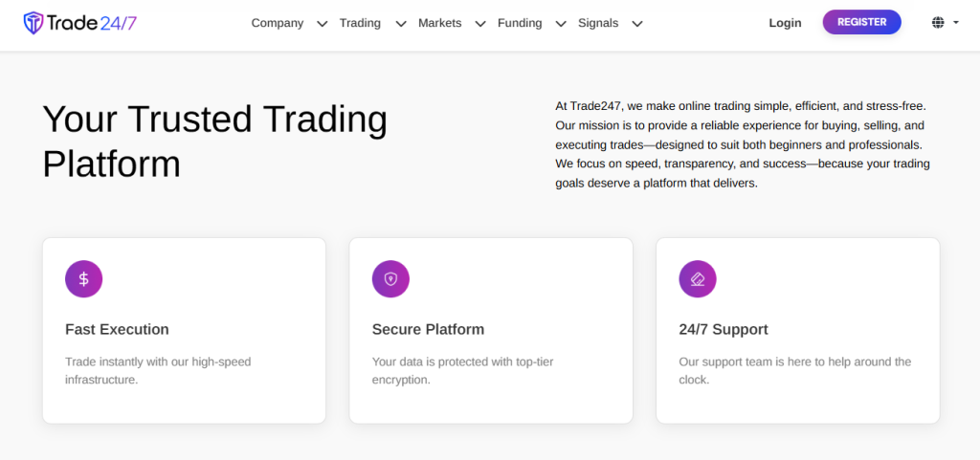The height and width of the screenshot is (460, 980).
Task: Click the shield Secure Platform icon
Action: tap(390, 279)
